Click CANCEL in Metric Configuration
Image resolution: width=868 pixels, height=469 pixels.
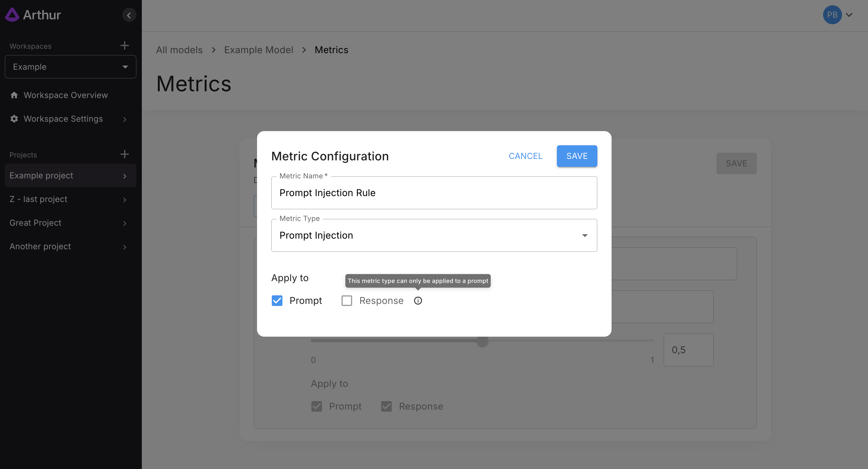click(x=525, y=156)
